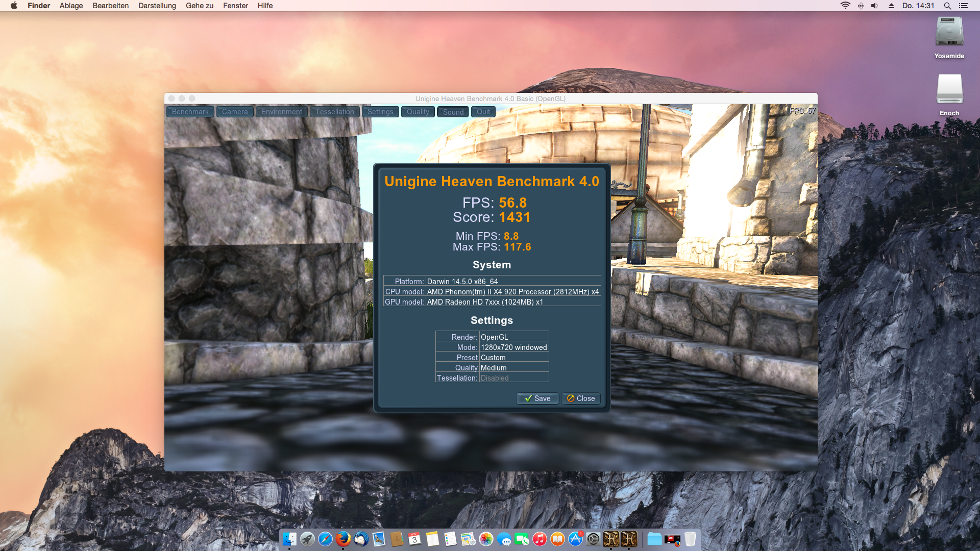
Task: Open Thunderbird mail in the dock
Action: 361,539
